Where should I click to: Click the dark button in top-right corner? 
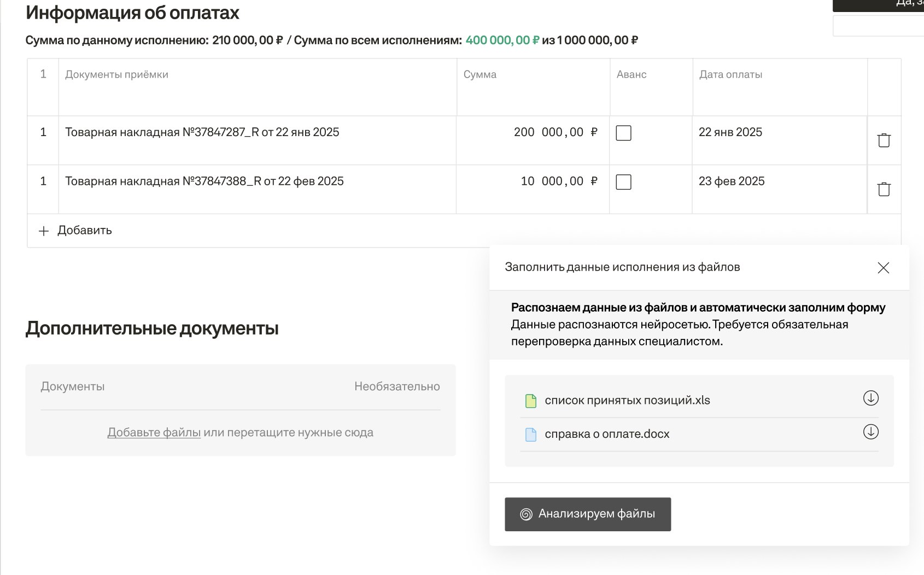878,5
